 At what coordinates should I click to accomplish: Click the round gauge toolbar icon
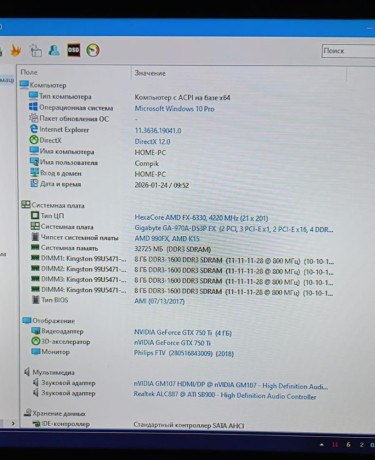(x=93, y=50)
